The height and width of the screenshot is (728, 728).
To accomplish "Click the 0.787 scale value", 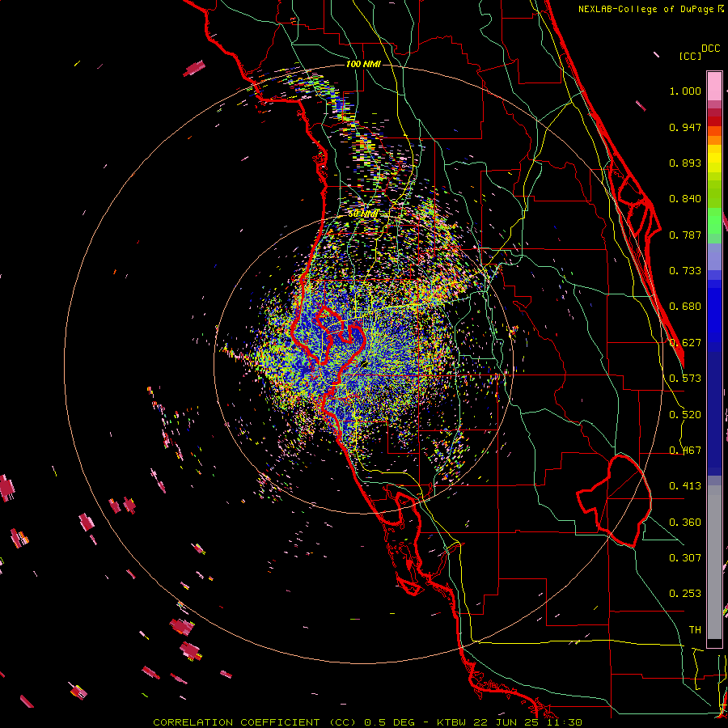I will [685, 235].
